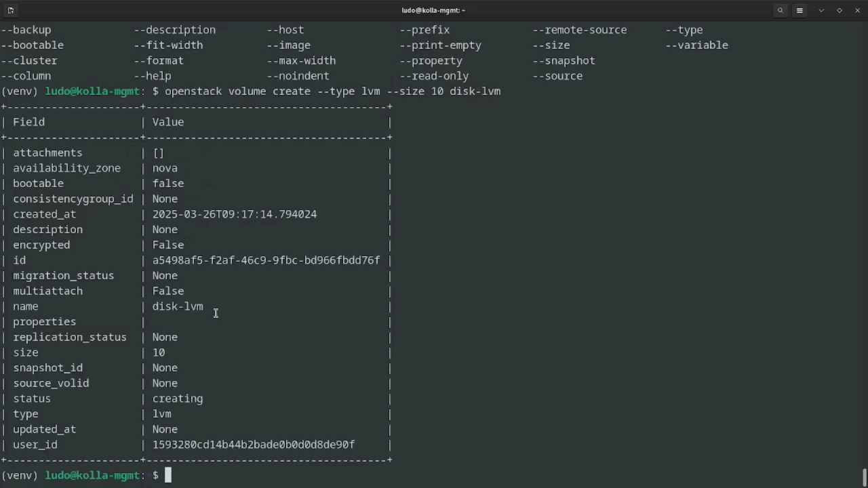Open terminal search with the magnifier icon
868x488 pixels.
[x=781, y=10]
